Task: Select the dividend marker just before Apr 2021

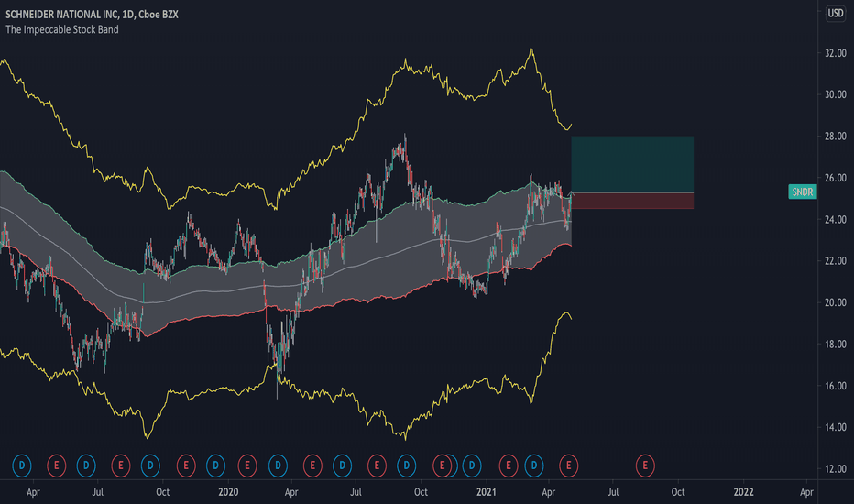Action: (533, 466)
